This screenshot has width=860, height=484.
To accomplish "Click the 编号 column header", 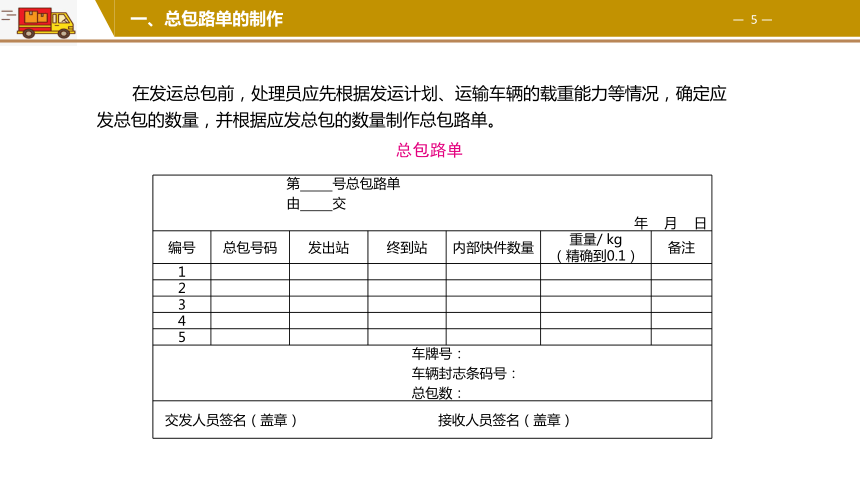I will tap(182, 247).
